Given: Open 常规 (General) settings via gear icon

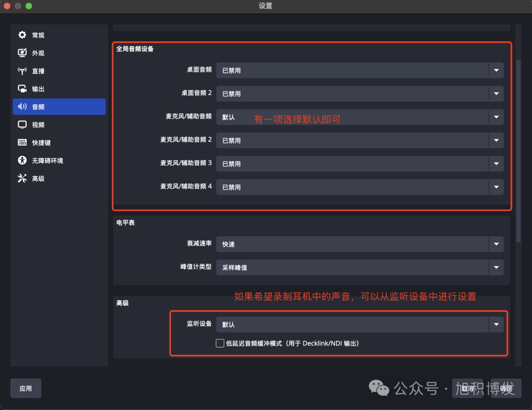Looking at the screenshot, I should 23,35.
